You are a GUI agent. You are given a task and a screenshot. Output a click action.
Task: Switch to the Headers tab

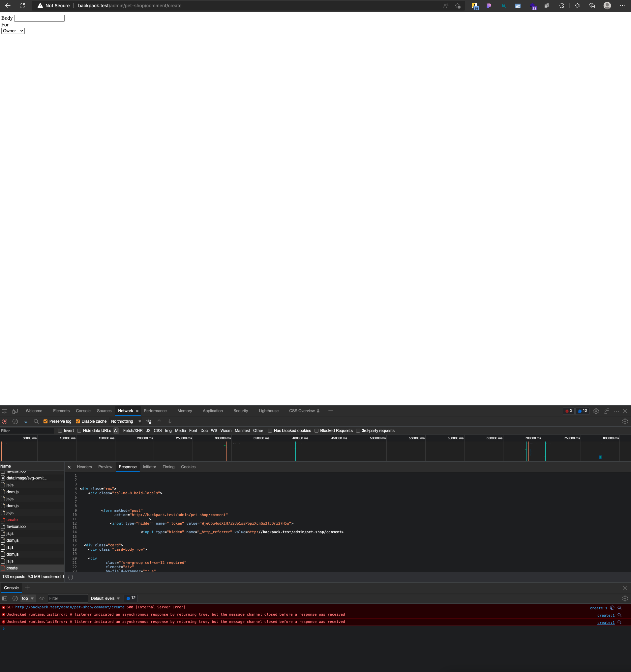click(x=84, y=467)
